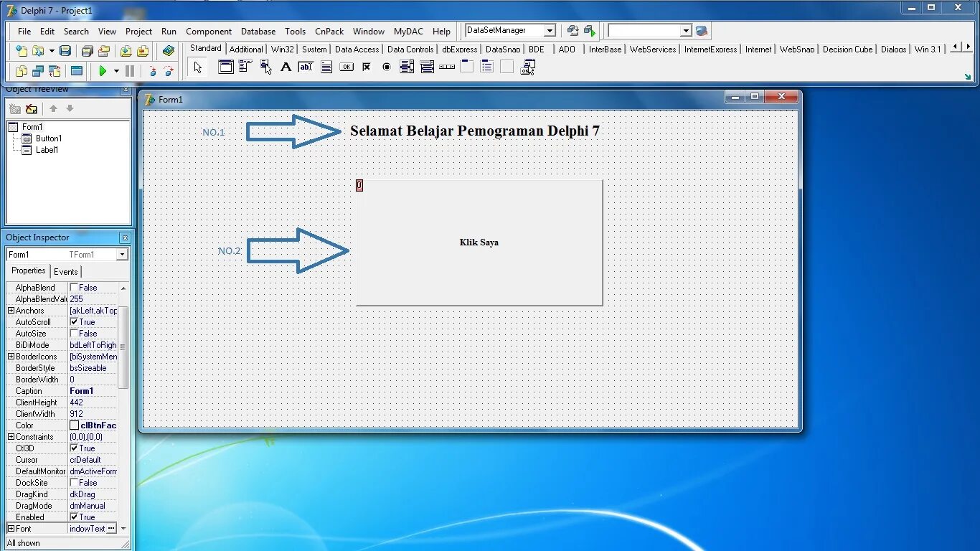Open Help contents book icon

click(x=169, y=51)
